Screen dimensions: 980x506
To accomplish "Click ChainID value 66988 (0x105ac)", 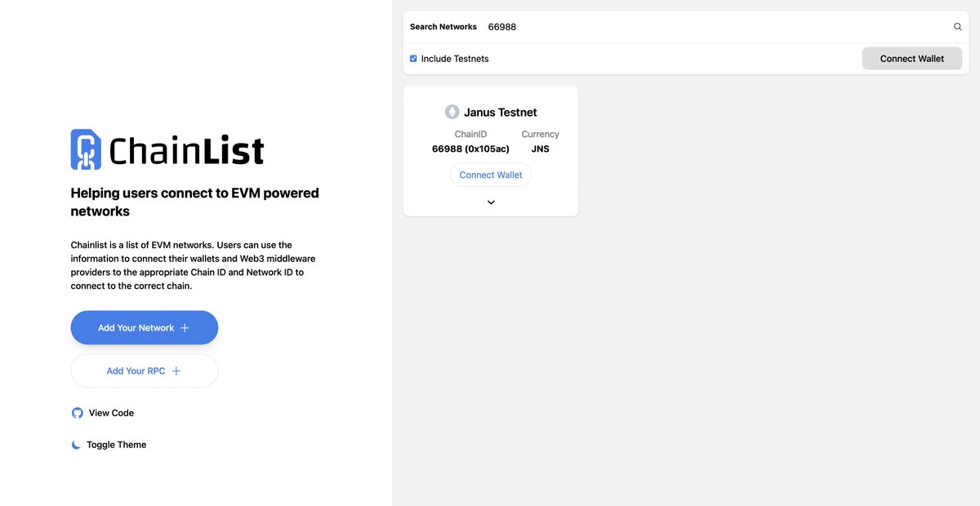I will click(x=470, y=149).
